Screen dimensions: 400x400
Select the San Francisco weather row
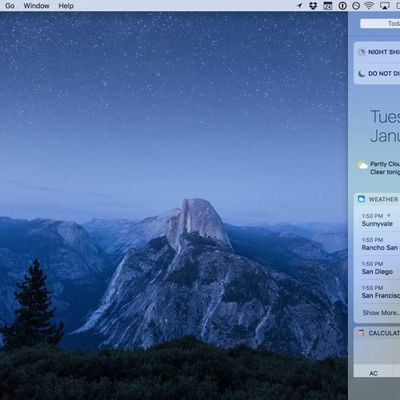(x=378, y=292)
